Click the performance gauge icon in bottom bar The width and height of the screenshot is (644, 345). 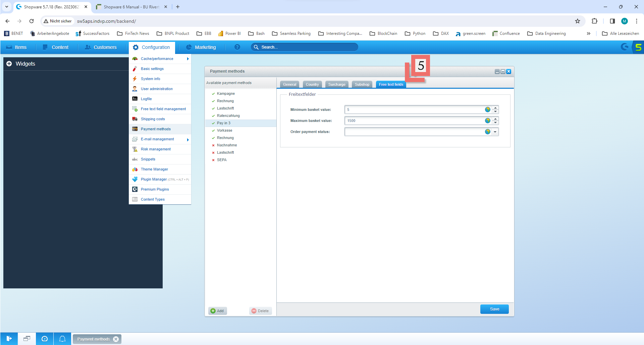tap(45, 339)
